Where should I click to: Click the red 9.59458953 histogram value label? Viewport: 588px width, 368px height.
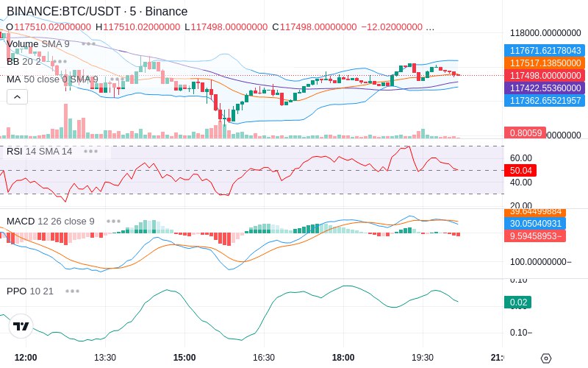(x=535, y=236)
